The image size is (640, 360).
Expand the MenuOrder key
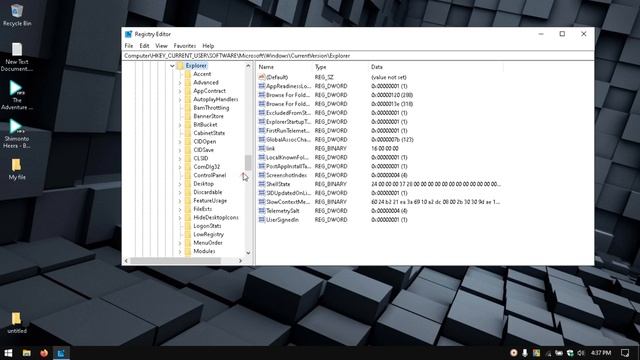pyautogui.click(x=180, y=243)
